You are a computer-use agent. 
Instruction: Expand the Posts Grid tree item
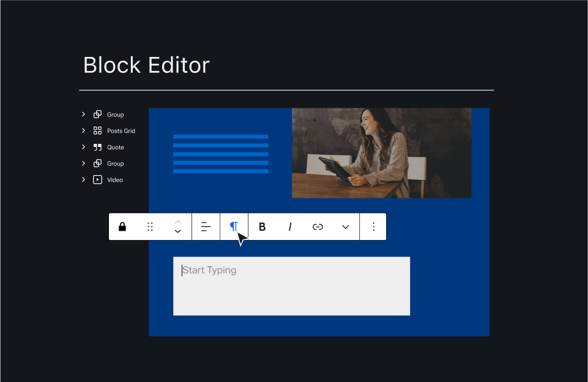83,130
